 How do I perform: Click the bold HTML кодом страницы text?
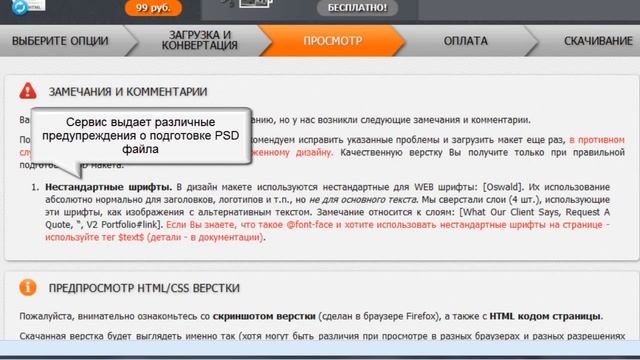546,316
